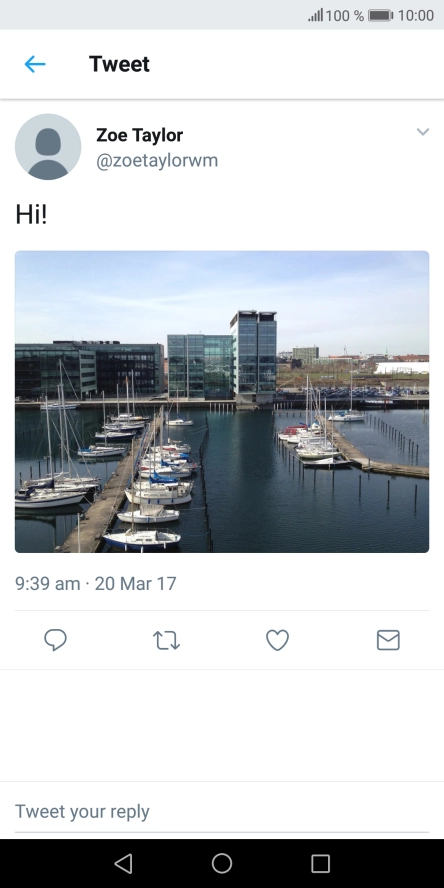Viewport: 444px width, 888px height.
Task: Tap the battery status icon
Action: point(381,15)
